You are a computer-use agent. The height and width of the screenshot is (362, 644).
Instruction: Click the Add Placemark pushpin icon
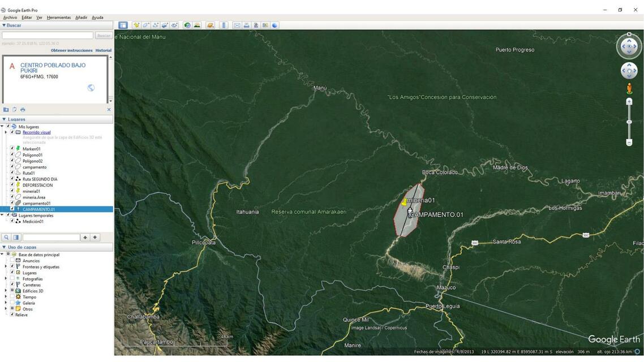tap(136, 25)
